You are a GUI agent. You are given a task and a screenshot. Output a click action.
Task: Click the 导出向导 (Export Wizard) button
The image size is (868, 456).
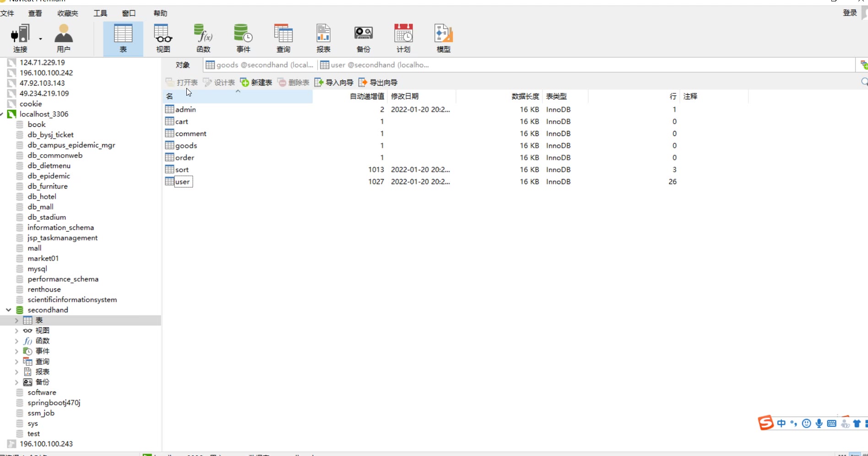click(x=378, y=82)
